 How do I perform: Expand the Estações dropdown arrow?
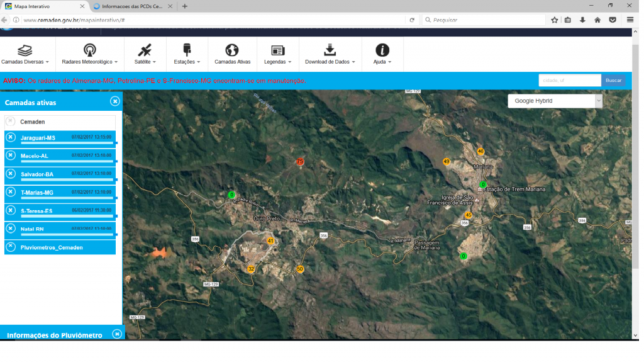198,62
